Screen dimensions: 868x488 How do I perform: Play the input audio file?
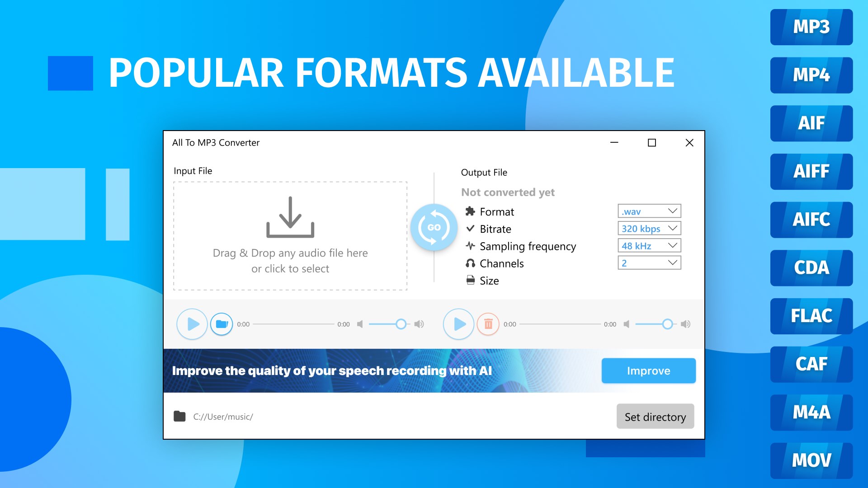click(192, 324)
